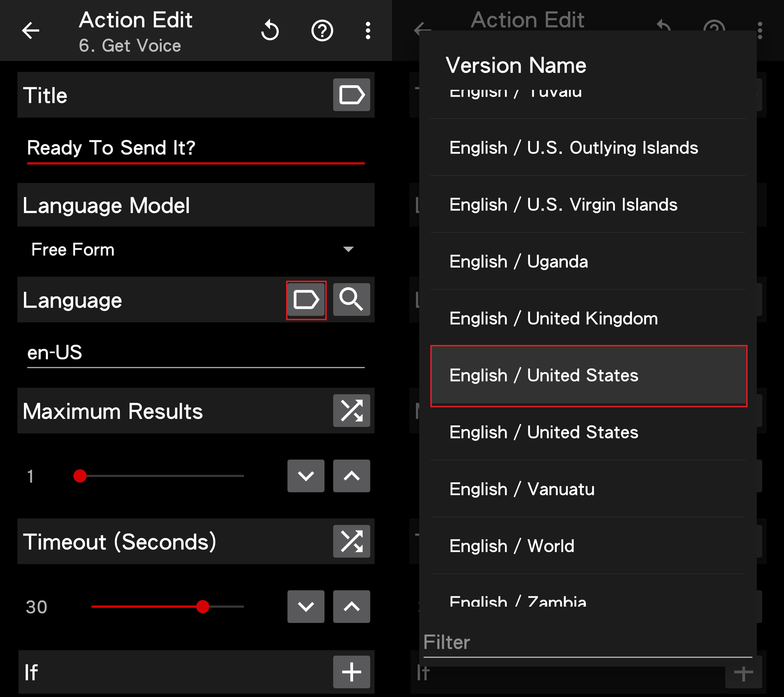Click the Timeout slider red handle
This screenshot has width=784, height=697.
coord(203,606)
